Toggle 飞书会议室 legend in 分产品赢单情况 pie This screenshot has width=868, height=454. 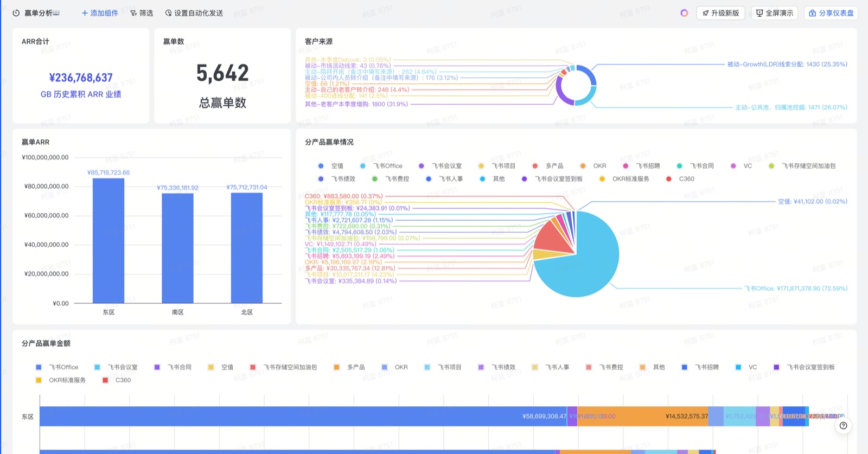pos(441,166)
